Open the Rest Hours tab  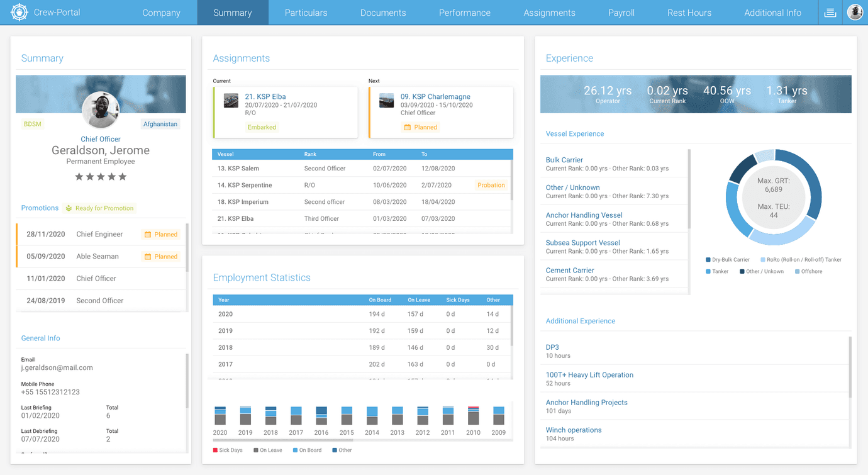[689, 13]
